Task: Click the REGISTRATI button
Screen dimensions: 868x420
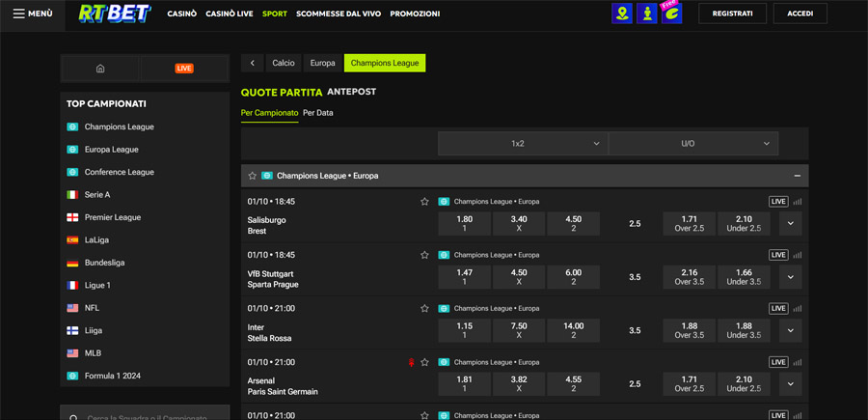Action: point(732,14)
